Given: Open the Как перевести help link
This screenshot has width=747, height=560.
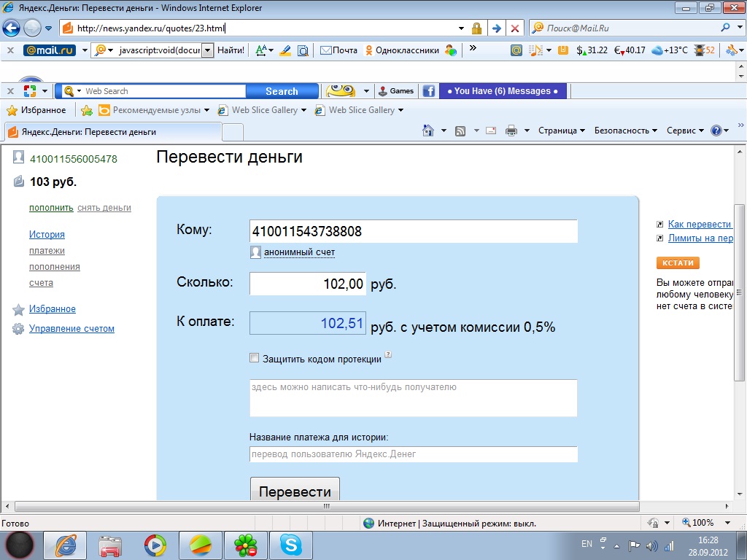Looking at the screenshot, I should click(700, 225).
